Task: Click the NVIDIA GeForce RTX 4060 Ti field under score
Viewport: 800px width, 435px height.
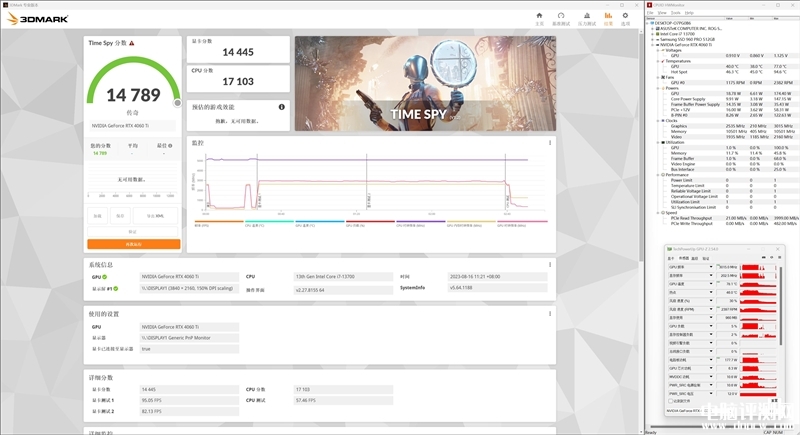Action: point(132,125)
